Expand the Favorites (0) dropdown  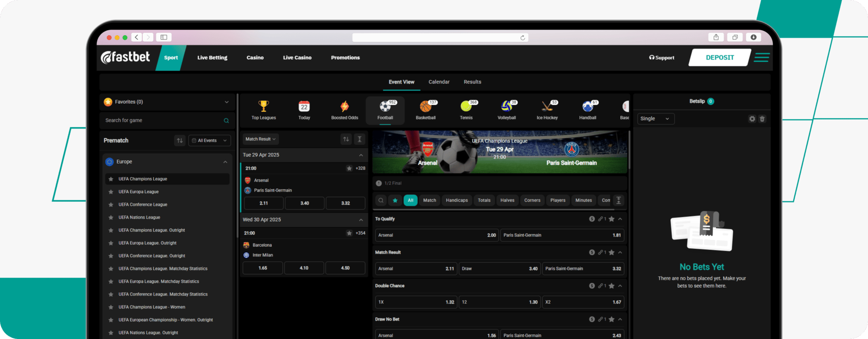click(x=227, y=102)
